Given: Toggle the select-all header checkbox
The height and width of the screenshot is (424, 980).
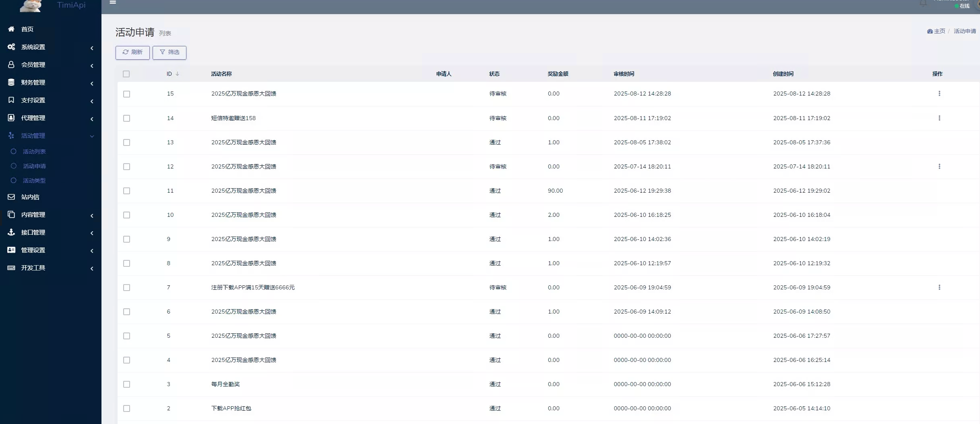Looking at the screenshot, I should pyautogui.click(x=126, y=74).
